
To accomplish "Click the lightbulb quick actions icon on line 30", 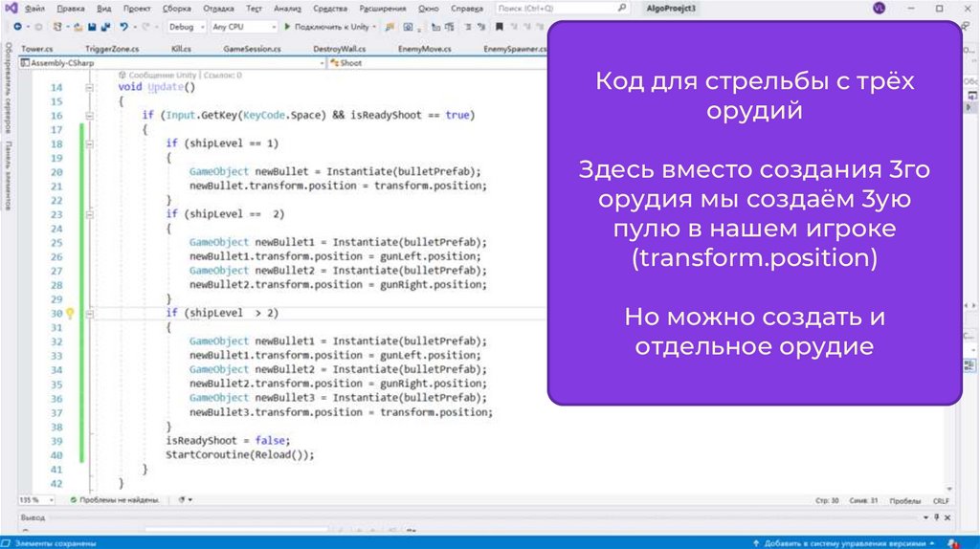I will coord(70,313).
